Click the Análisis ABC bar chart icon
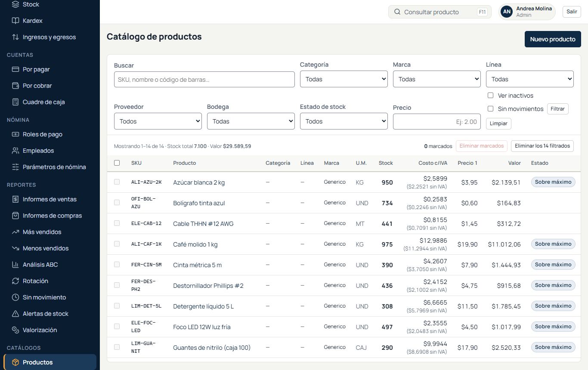This screenshot has height=370, width=588. tap(15, 265)
